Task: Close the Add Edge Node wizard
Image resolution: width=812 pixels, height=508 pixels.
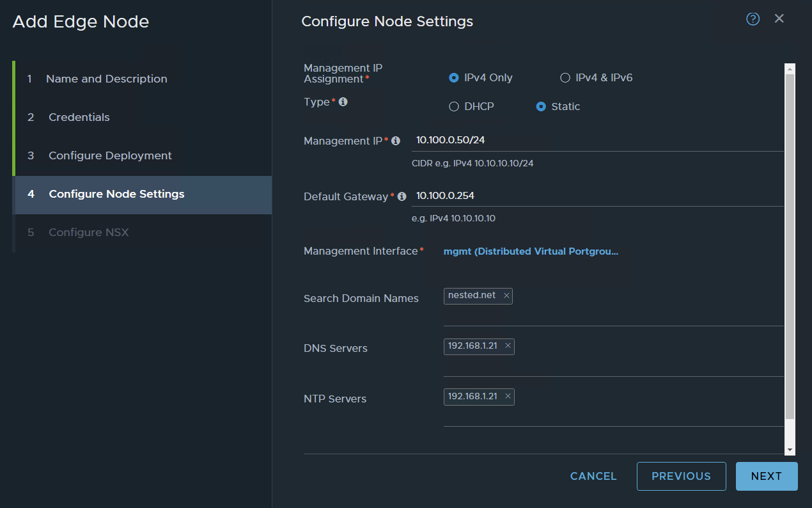Action: tap(779, 19)
